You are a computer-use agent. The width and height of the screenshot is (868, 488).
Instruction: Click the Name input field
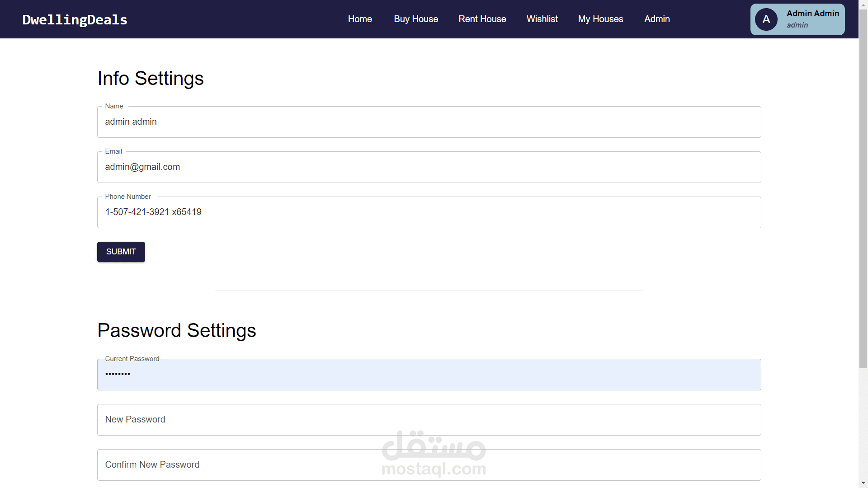tap(429, 122)
